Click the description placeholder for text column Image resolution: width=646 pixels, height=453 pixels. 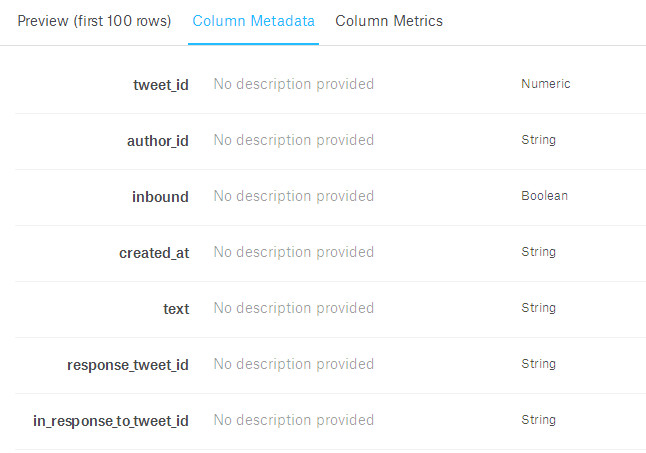coord(294,308)
